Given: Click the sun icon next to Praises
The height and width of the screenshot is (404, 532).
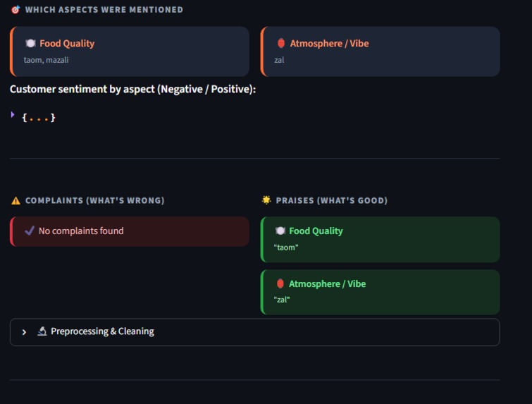Looking at the screenshot, I should coord(266,200).
